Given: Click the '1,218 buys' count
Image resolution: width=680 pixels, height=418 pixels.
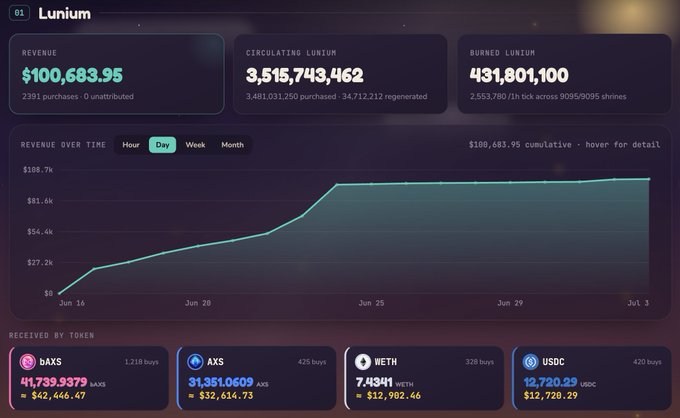Looking at the screenshot, I should pos(141,362).
